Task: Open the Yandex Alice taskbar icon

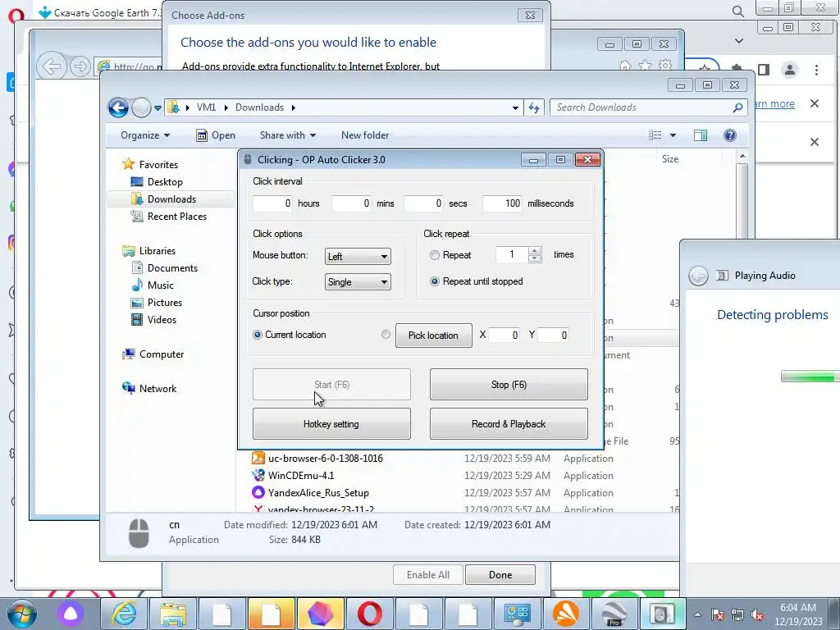Action: [71, 614]
